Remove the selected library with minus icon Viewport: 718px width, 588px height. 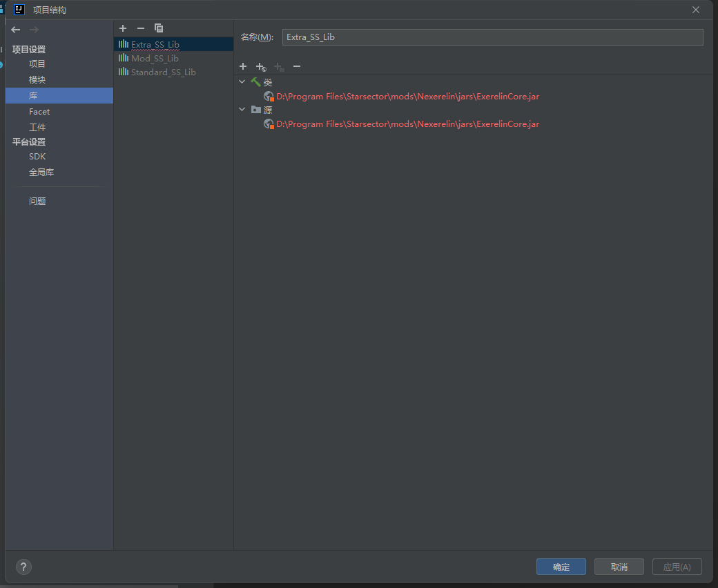click(141, 28)
